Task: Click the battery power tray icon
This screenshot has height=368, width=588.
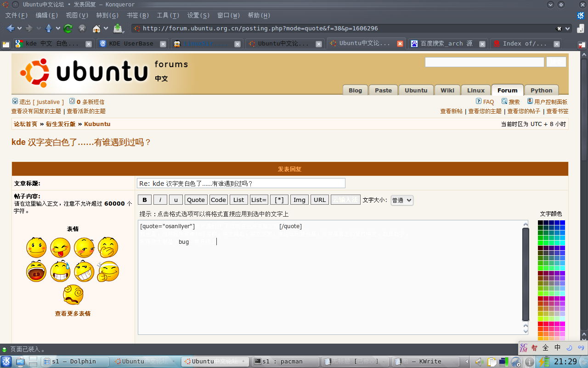Action: pyautogui.click(x=544, y=362)
